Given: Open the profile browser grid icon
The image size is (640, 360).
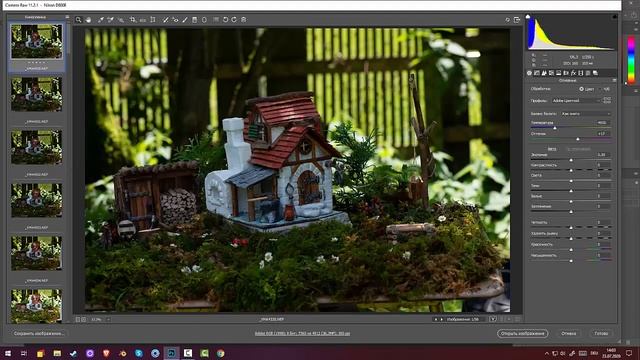Looking at the screenshot, I should coord(607,100).
